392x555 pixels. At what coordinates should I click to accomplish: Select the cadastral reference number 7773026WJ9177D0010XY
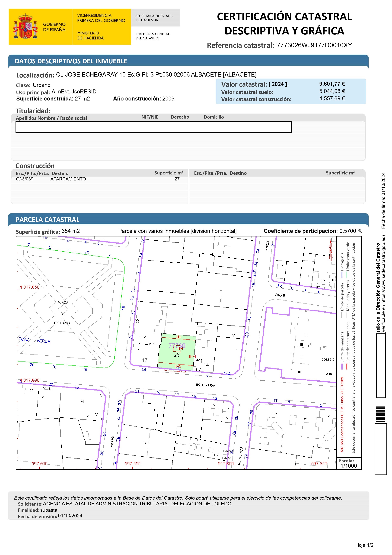click(x=314, y=45)
